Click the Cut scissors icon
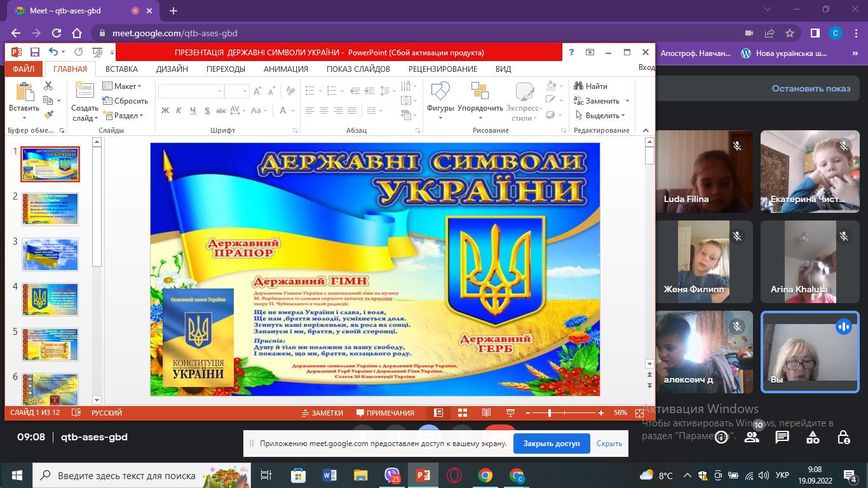Image resolution: width=868 pixels, height=488 pixels. click(48, 86)
